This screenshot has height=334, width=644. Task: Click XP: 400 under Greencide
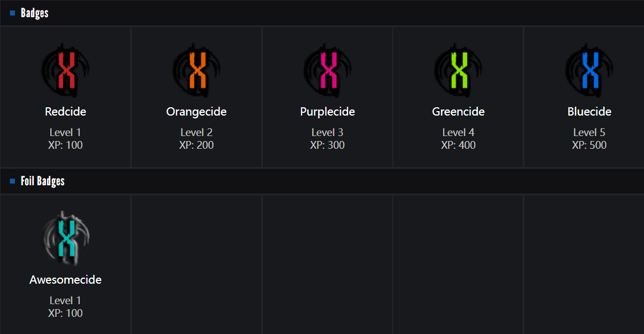point(458,145)
